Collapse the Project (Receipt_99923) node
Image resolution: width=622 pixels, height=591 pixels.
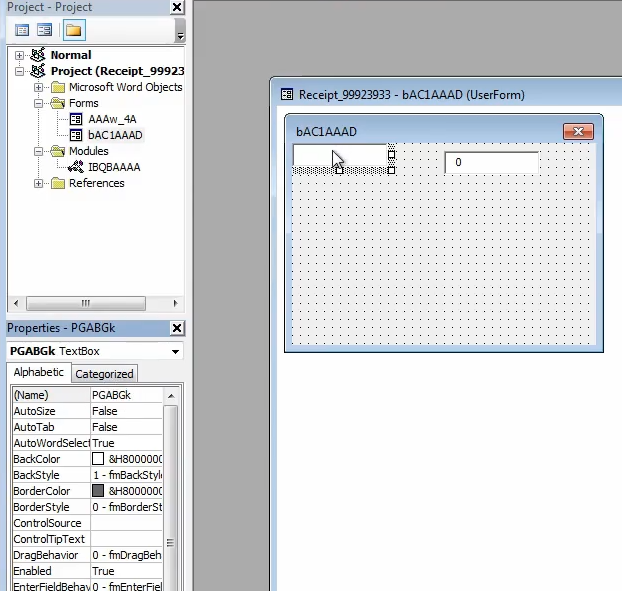coord(19,71)
